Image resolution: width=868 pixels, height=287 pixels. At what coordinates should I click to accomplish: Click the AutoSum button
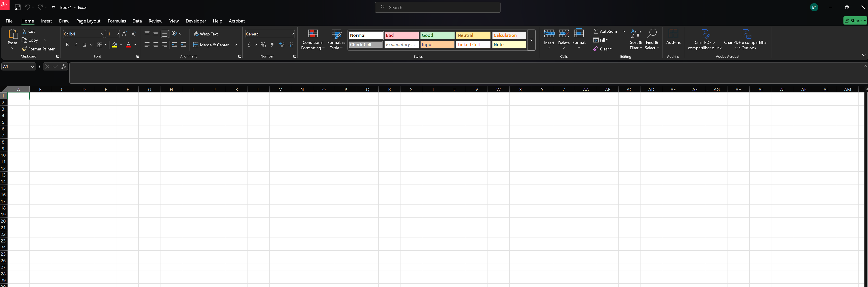605,31
